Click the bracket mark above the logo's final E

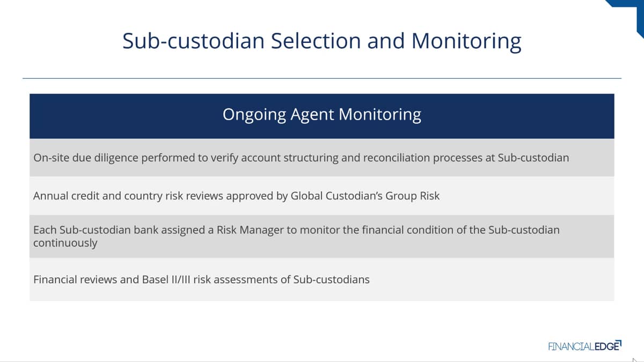click(619, 342)
